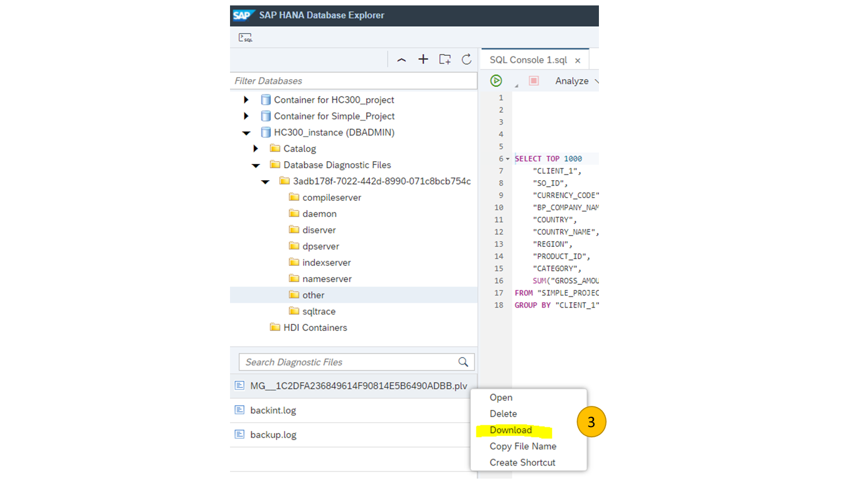Click the SAP logo in header
The height and width of the screenshot is (484, 868).
click(x=242, y=15)
